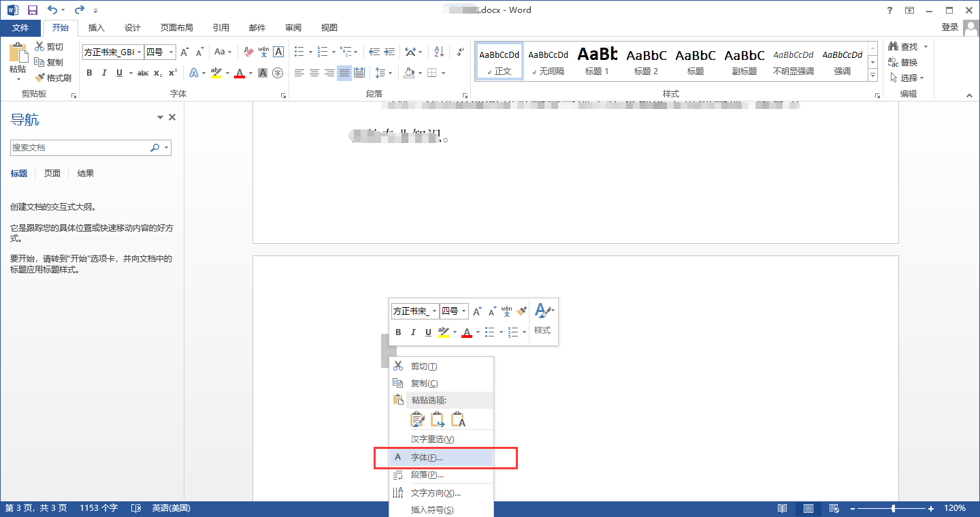Click the Format Painter button in the ribbon

pyautogui.click(x=53, y=78)
